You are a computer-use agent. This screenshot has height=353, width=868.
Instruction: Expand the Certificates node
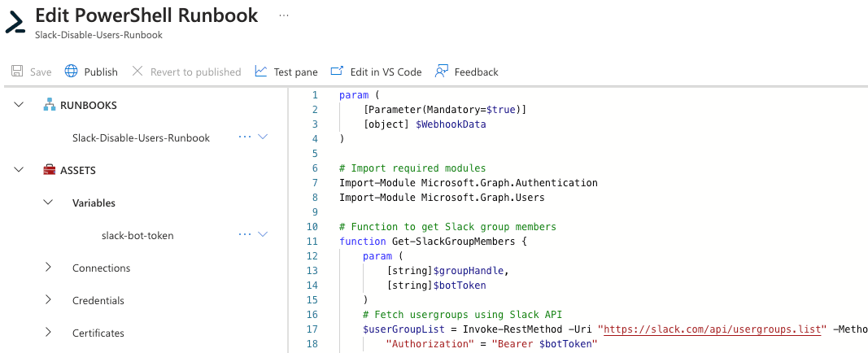tap(48, 333)
